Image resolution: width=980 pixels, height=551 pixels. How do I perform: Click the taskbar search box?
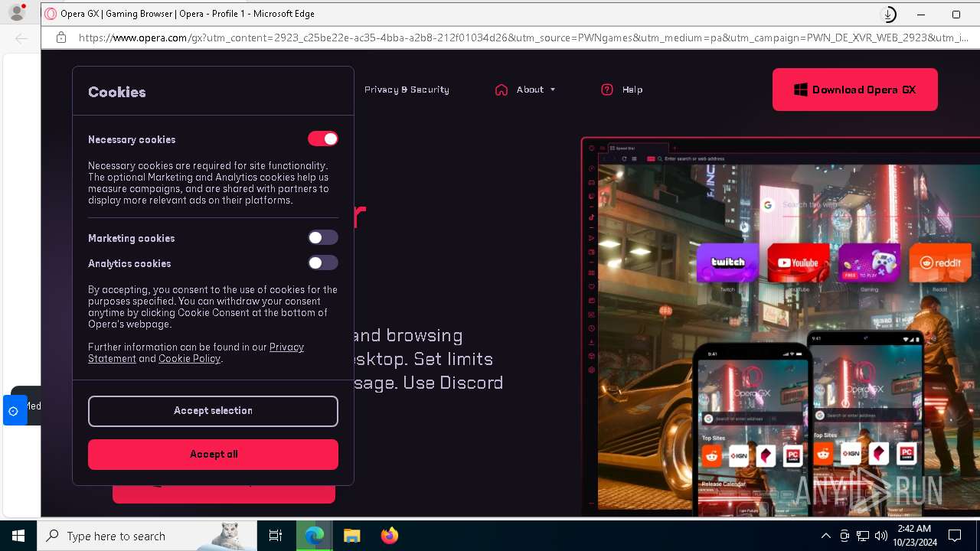coord(147,536)
